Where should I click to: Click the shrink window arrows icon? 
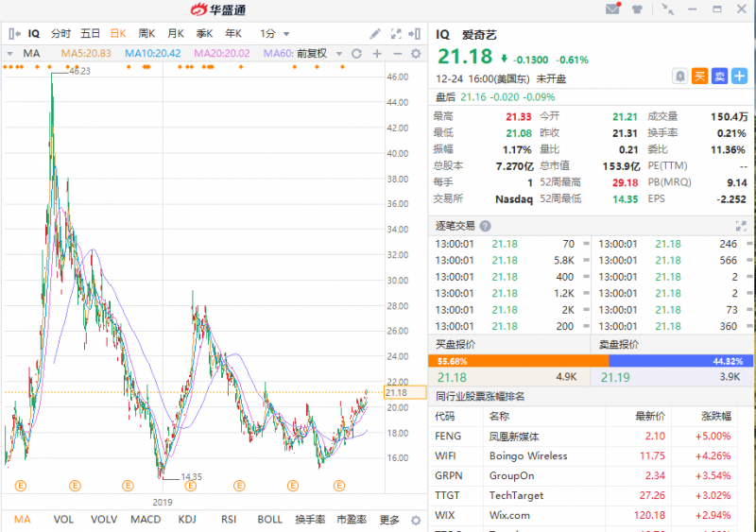(x=668, y=9)
